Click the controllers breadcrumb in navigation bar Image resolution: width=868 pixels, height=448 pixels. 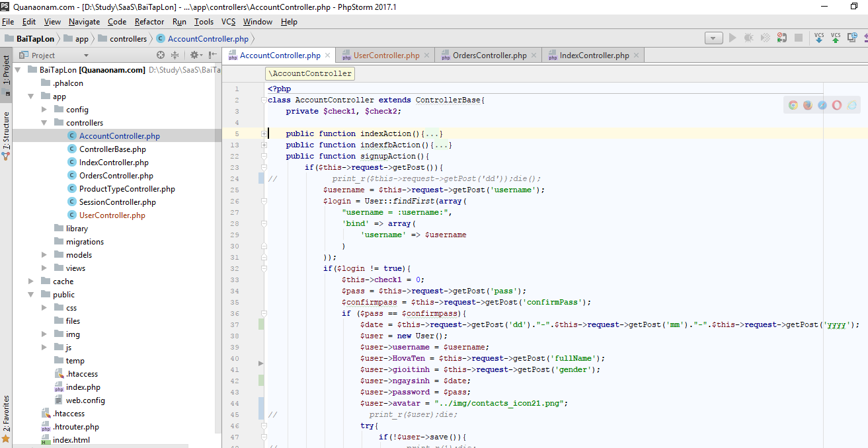pyautogui.click(x=128, y=39)
